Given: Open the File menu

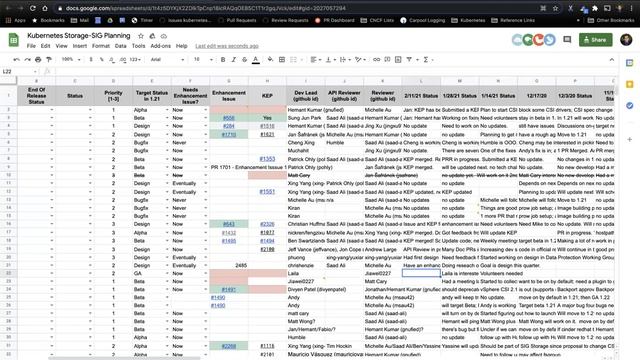Looking at the screenshot, I should [31, 46].
